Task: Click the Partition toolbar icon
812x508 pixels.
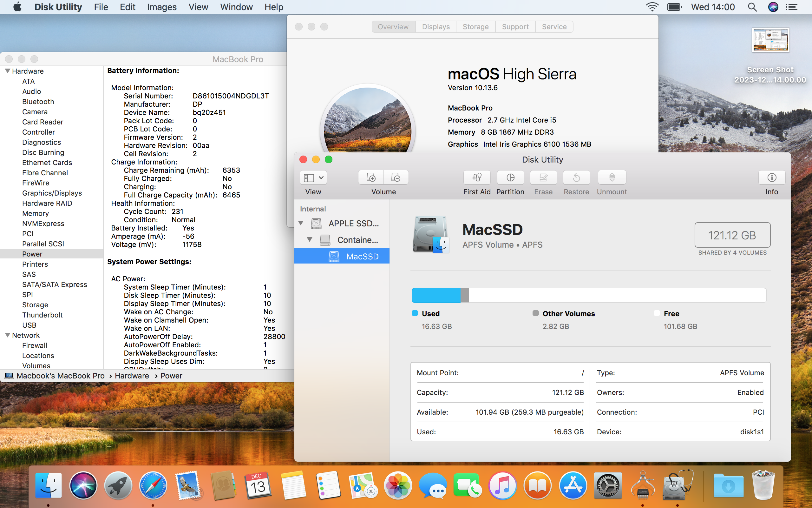Action: pyautogui.click(x=510, y=177)
